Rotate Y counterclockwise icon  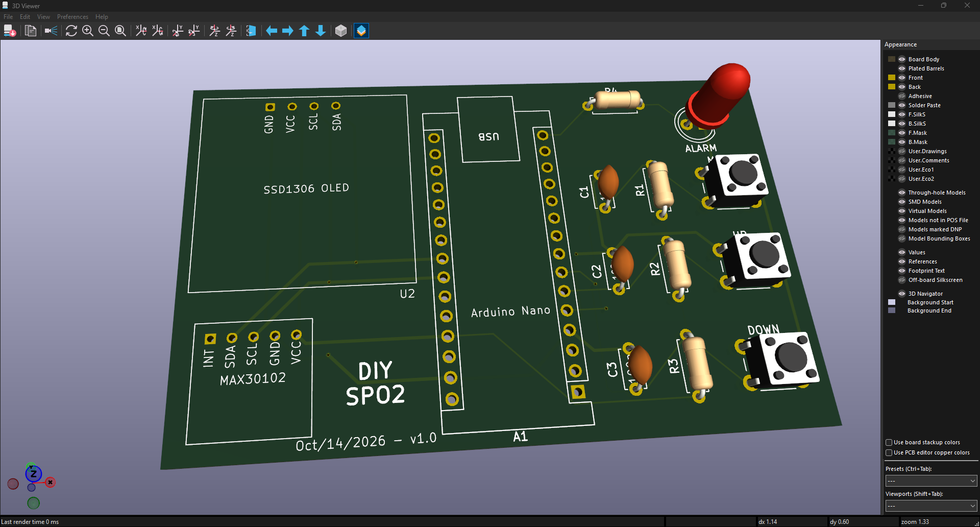194,31
